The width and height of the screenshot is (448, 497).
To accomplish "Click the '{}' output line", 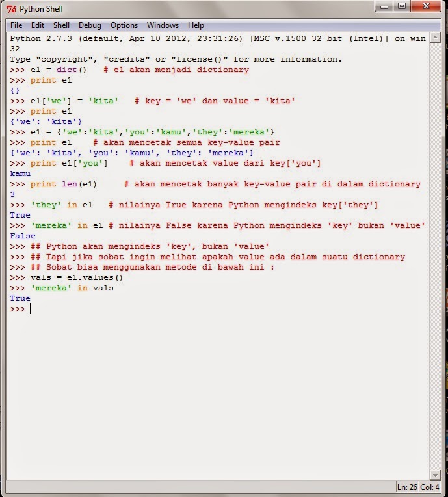I will 15,91.
